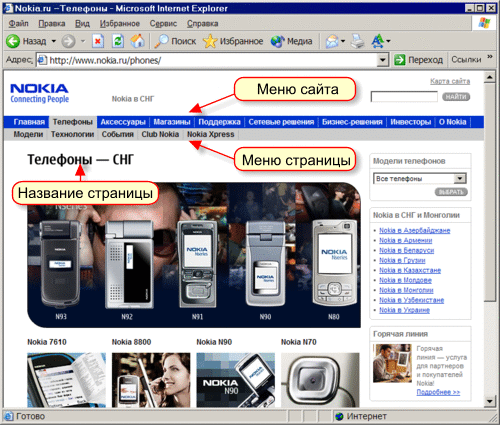Click the grey Forward arrow icon

tap(68, 41)
